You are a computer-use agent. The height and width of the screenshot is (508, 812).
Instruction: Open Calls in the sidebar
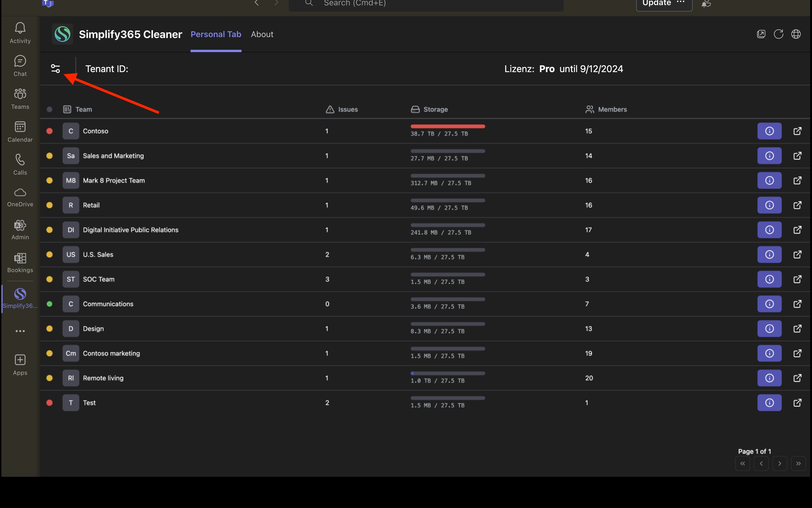click(20, 165)
